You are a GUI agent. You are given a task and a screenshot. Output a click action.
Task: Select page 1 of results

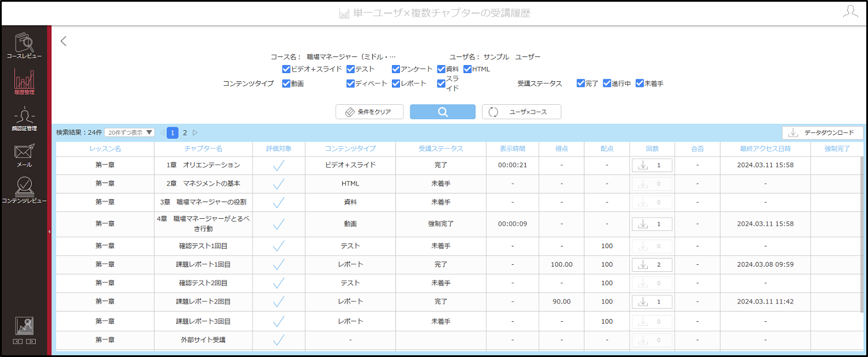(172, 132)
